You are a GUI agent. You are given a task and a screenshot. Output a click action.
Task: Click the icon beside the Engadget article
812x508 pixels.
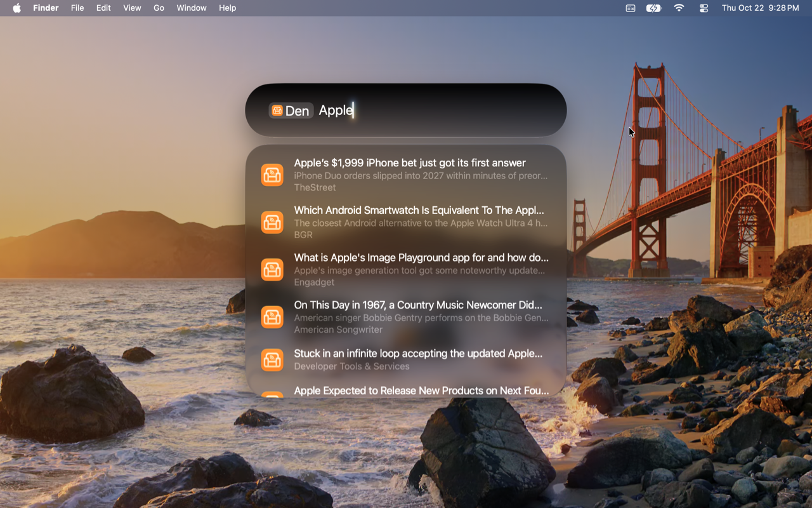click(272, 269)
